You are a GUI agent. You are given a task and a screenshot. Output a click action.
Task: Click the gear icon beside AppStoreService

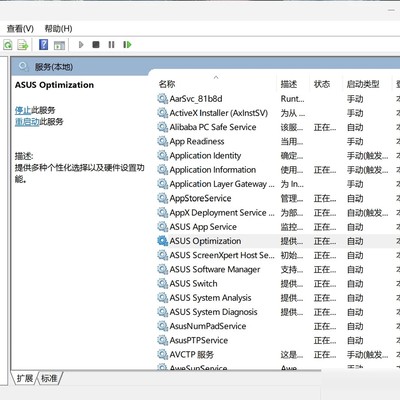(162, 198)
